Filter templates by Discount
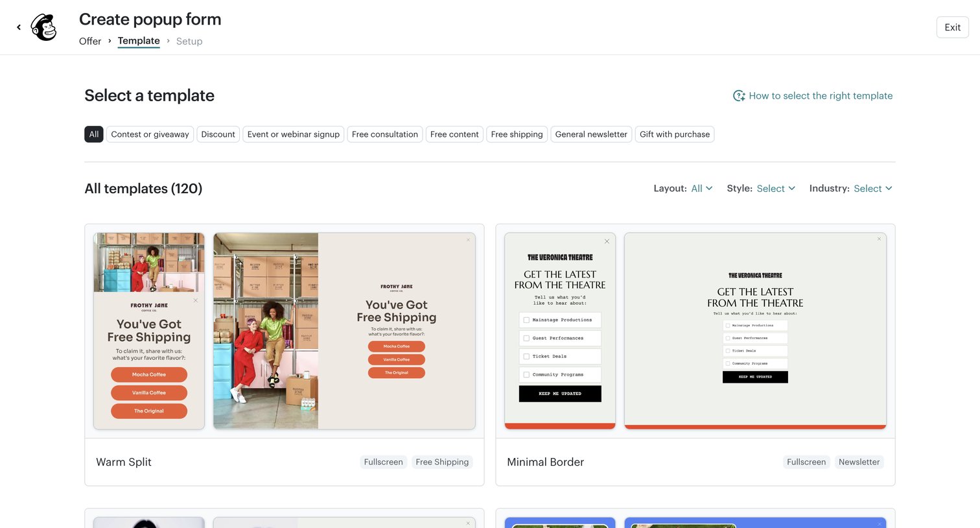The height and width of the screenshot is (528, 980). 218,134
